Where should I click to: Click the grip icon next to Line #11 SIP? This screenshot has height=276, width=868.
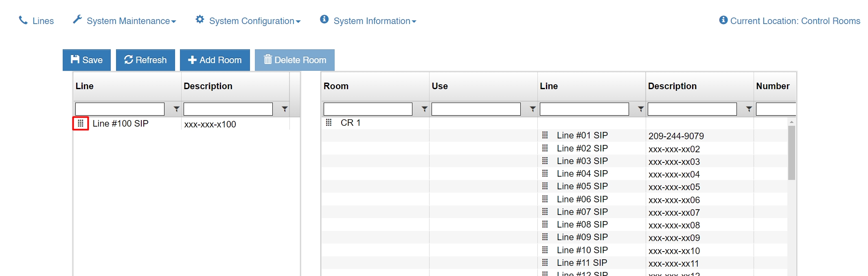click(545, 262)
